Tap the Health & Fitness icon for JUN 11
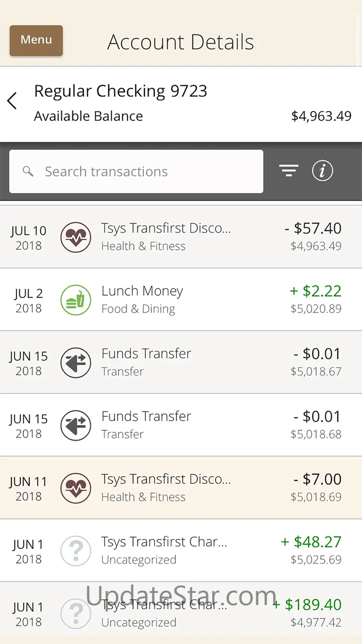The width and height of the screenshot is (362, 644). 76,488
